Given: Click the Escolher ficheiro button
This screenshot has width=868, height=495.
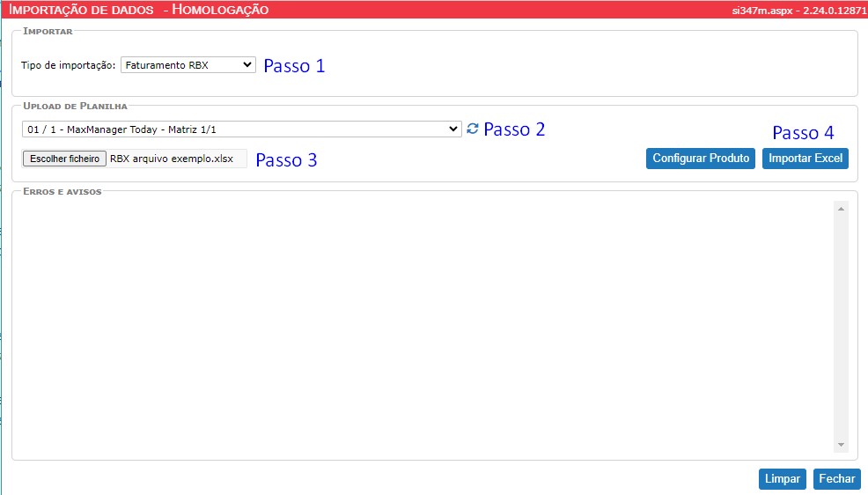Looking at the screenshot, I should [64, 159].
